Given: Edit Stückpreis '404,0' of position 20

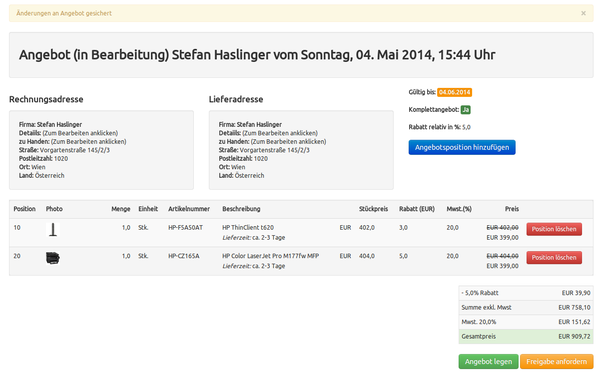Looking at the screenshot, I should (367, 256).
